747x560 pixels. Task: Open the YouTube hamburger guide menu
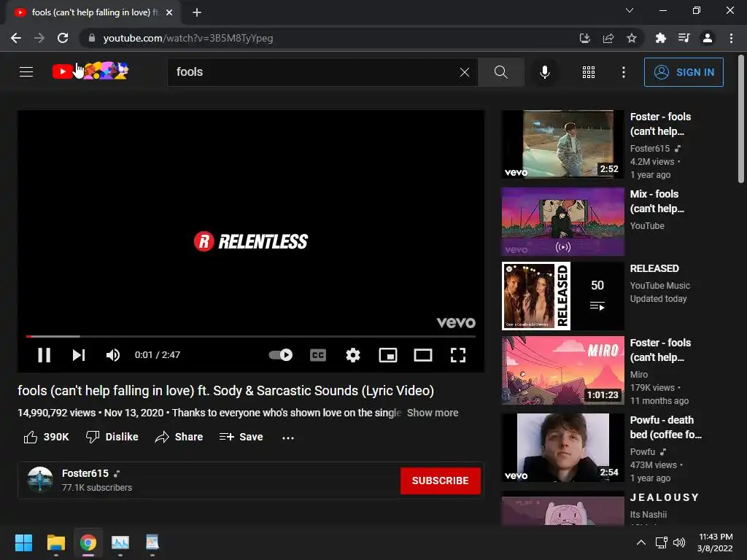pyautogui.click(x=26, y=72)
